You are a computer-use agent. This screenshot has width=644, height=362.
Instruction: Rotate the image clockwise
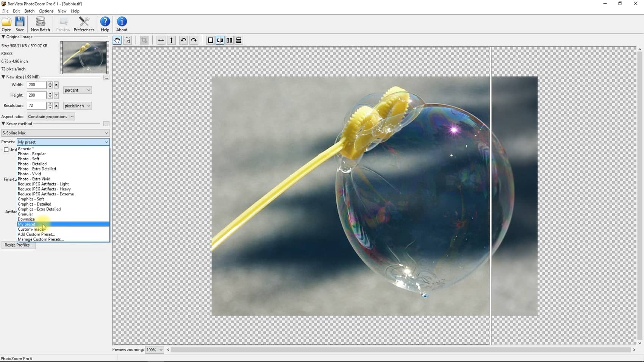coord(194,40)
